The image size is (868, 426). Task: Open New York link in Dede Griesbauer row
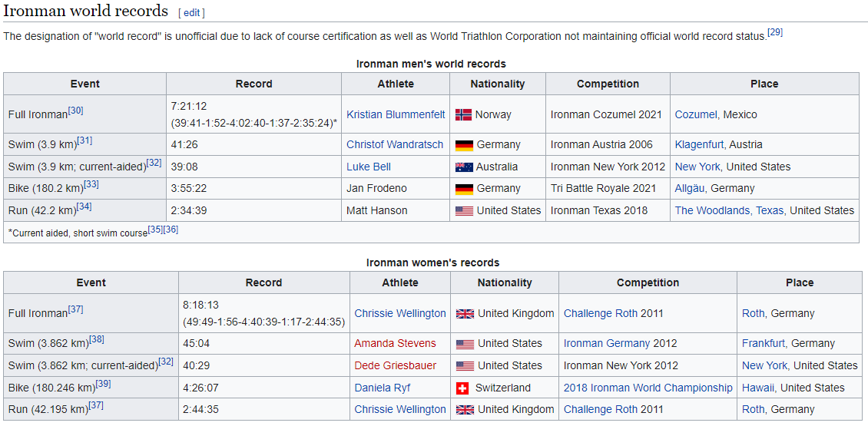click(764, 365)
